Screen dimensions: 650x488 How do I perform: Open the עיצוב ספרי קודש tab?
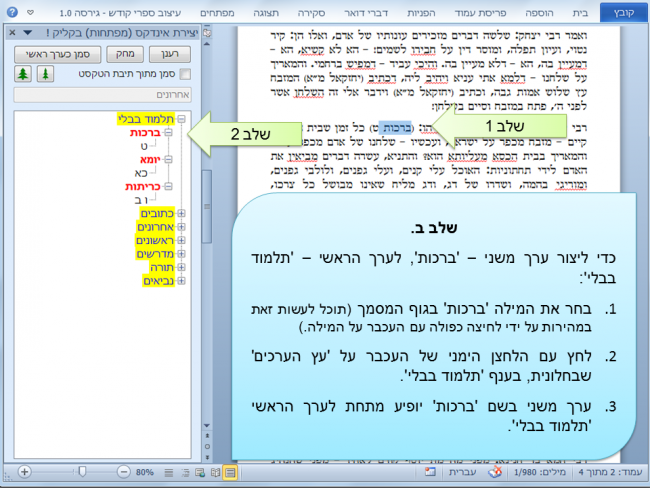tap(120, 13)
